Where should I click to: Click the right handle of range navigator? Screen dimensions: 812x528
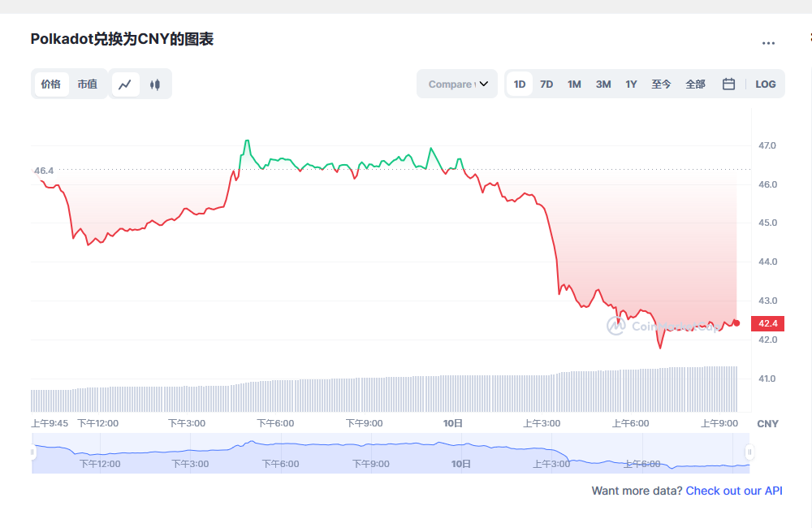[749, 452]
